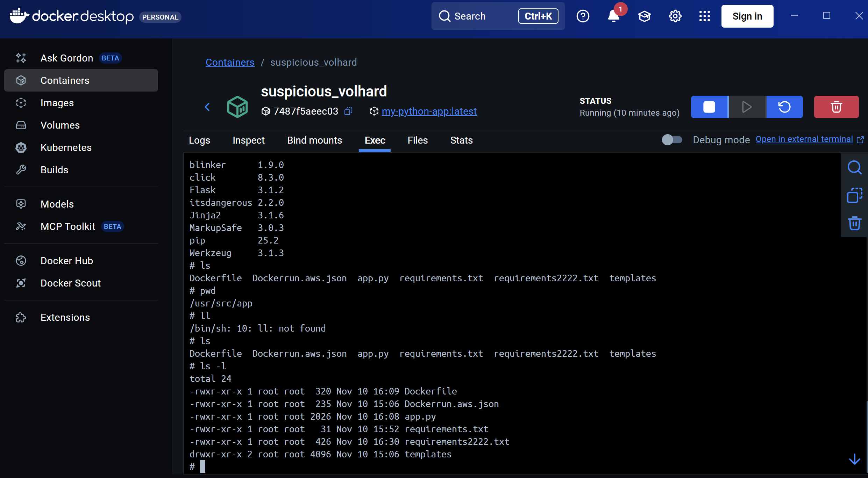The height and width of the screenshot is (478, 868).
Task: Switch to the Logs tab
Action: point(199,140)
